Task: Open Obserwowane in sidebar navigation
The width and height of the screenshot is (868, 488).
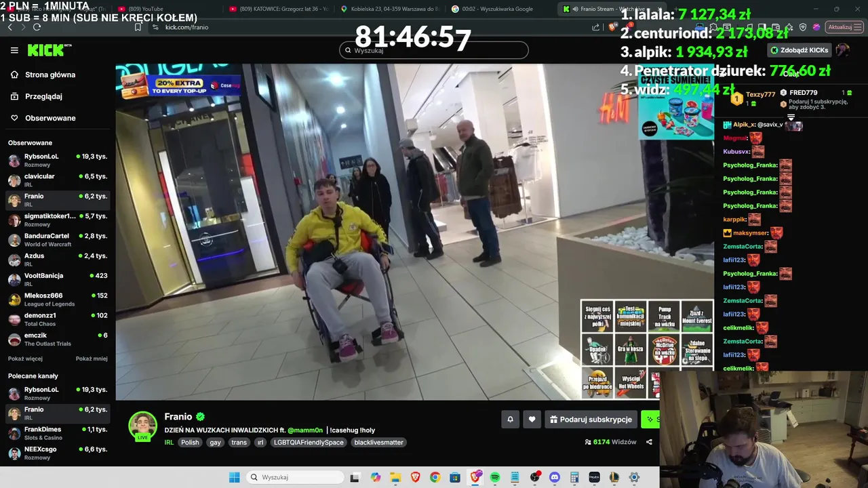Action: pyautogui.click(x=50, y=118)
